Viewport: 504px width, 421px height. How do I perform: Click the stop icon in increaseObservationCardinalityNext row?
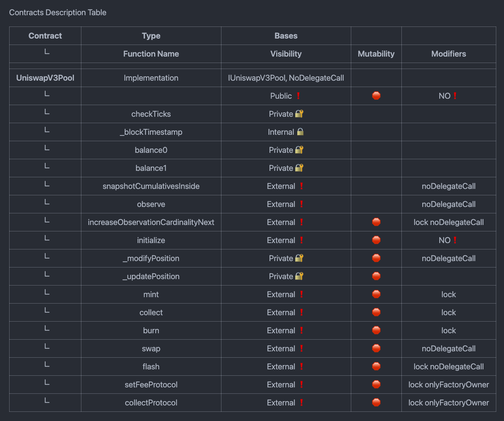(x=376, y=222)
